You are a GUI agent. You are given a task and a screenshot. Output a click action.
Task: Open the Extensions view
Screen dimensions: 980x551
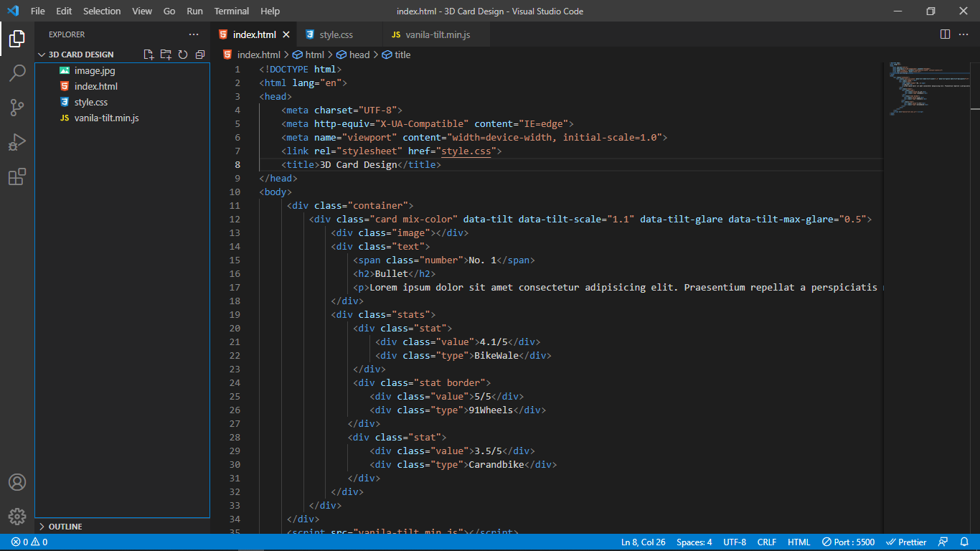coord(17,176)
